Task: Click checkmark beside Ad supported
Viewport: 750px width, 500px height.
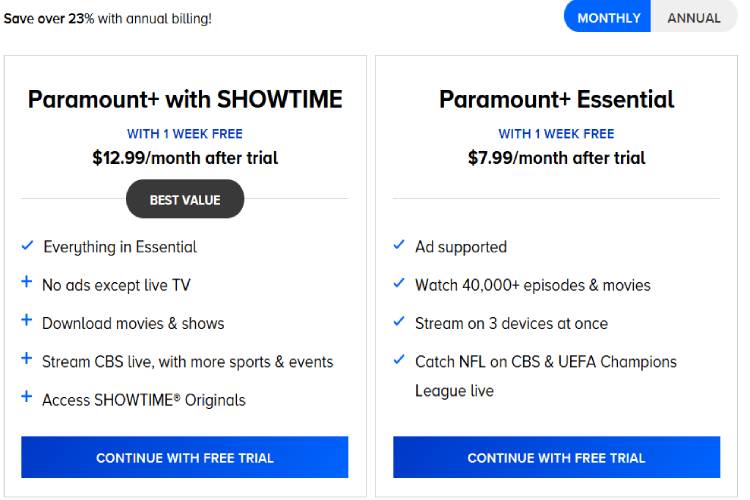Action: click(x=399, y=246)
